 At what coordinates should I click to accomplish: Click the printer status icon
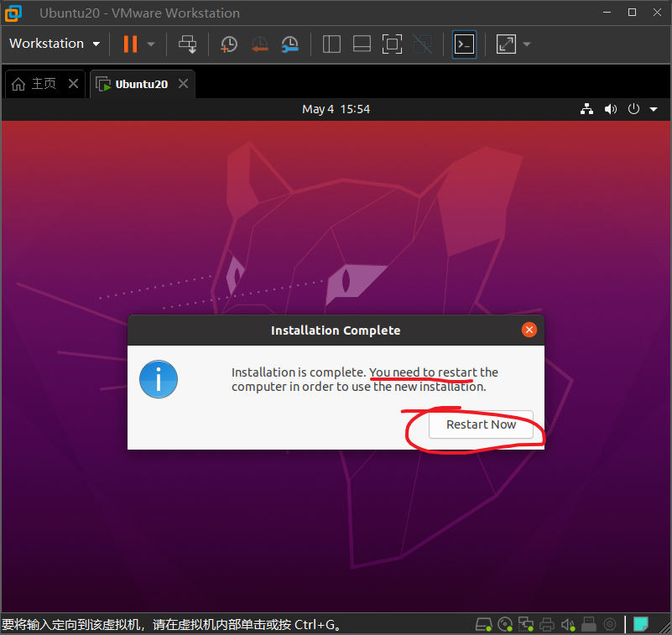(x=547, y=624)
